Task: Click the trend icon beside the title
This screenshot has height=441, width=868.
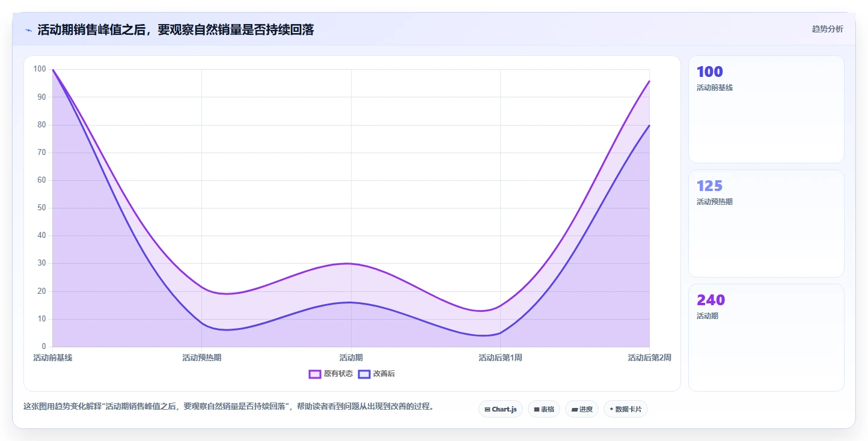Action: [28, 30]
